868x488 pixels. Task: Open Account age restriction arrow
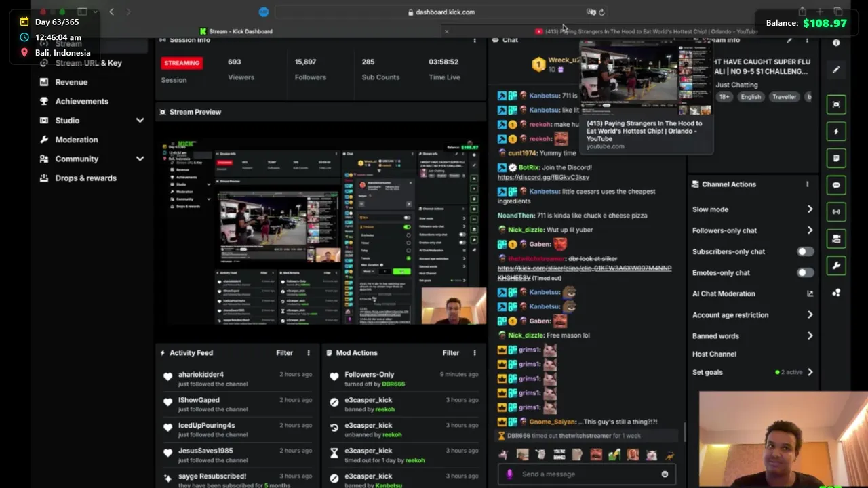point(810,315)
